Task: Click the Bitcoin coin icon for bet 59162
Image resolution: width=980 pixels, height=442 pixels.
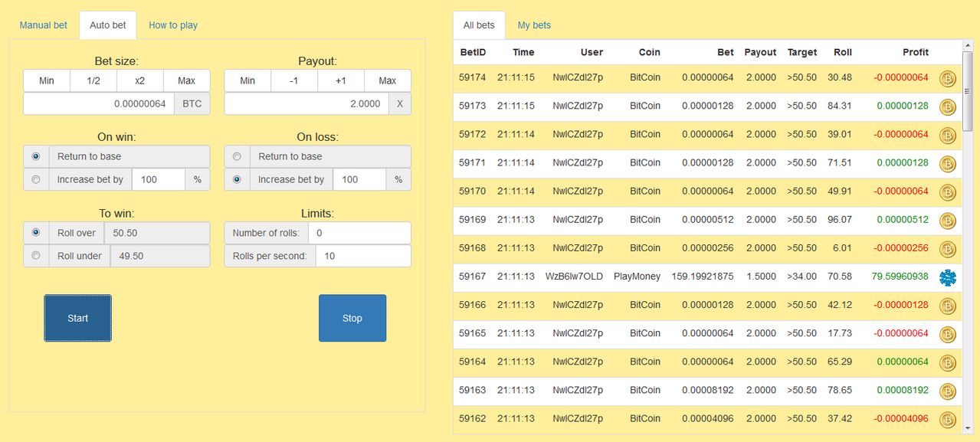Action: (x=948, y=420)
